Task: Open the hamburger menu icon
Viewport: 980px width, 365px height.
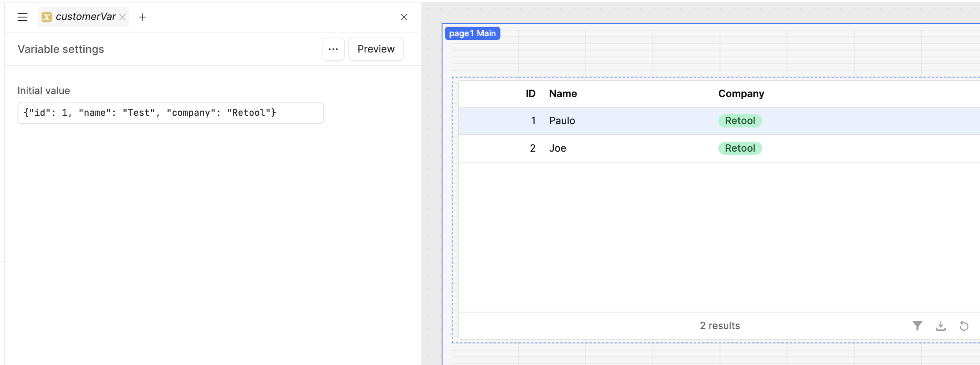Action: coord(22,17)
